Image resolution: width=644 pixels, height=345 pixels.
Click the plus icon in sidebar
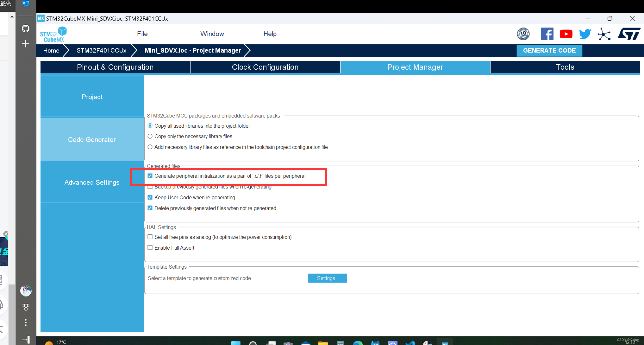pos(26,44)
